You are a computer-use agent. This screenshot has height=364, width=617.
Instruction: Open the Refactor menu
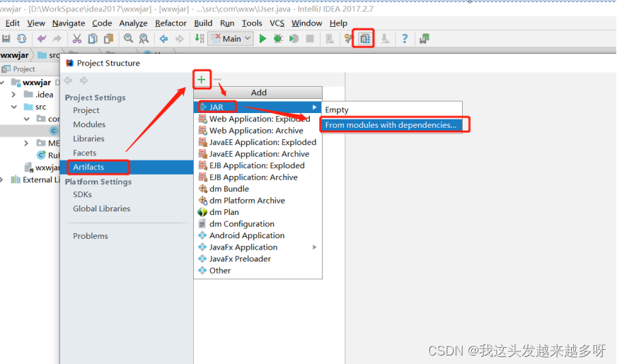171,23
